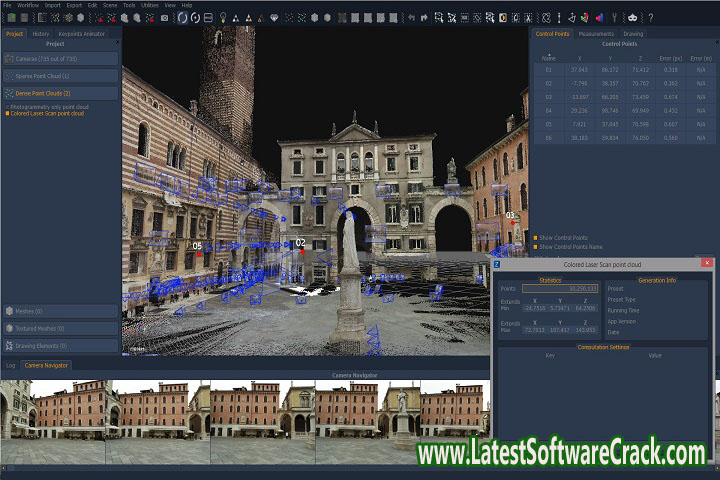Screen dimensions: 720x480
Task: Expand the Sparse Point Cloud section
Action: [x=60, y=75]
